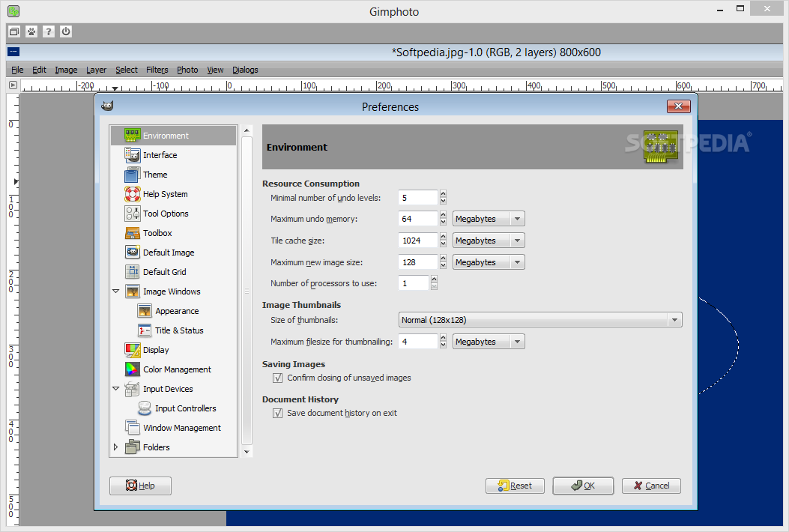The height and width of the screenshot is (532, 789).
Task: Open the thumbnailing filesize unit dropdown
Action: click(x=489, y=342)
